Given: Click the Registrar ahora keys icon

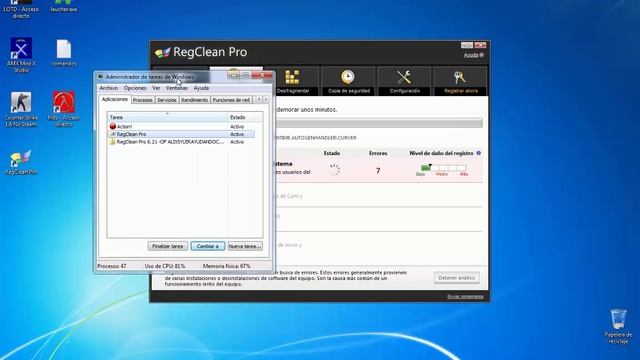Looking at the screenshot, I should [x=460, y=77].
